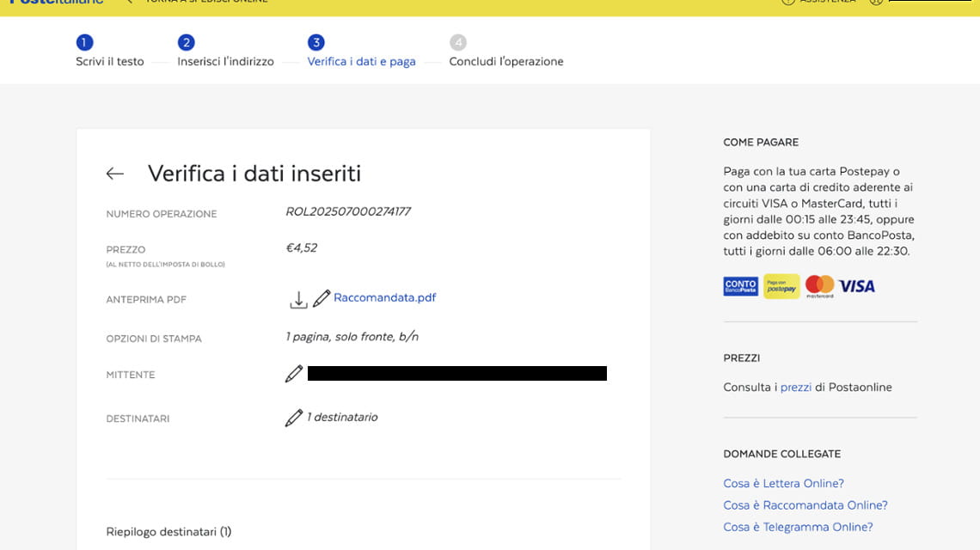This screenshot has height=550, width=980.
Task: Edit the Raccomandata.pdf with the pencil icon
Action: (x=322, y=298)
